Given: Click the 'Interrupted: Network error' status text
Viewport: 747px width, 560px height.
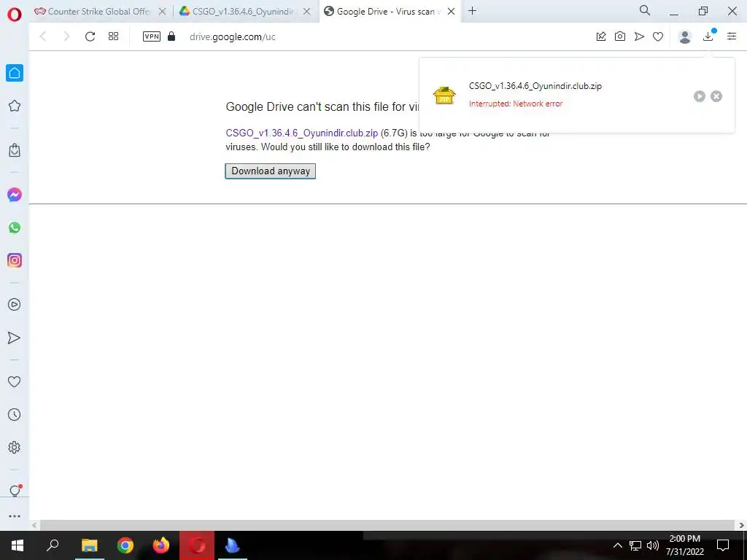Looking at the screenshot, I should tap(516, 104).
